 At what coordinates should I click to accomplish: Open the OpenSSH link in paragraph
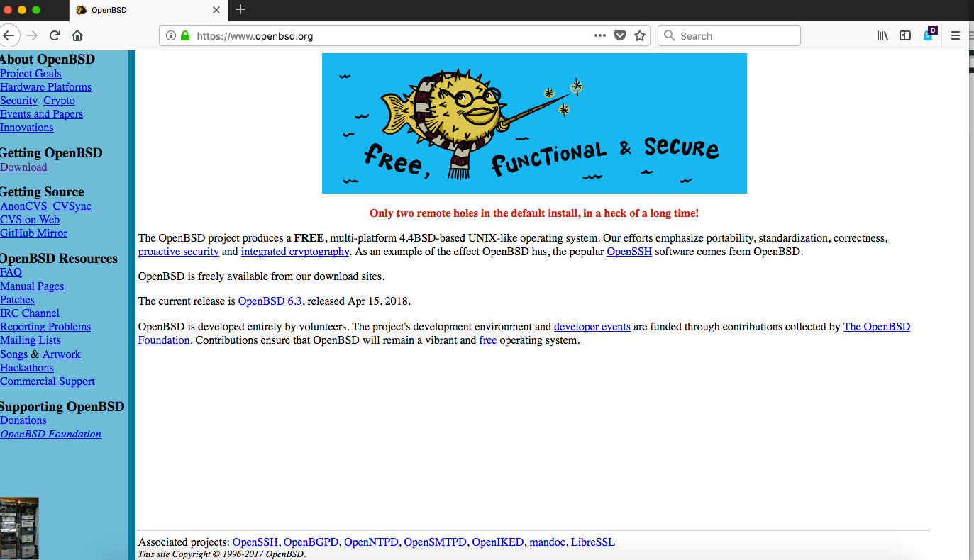[x=629, y=252]
